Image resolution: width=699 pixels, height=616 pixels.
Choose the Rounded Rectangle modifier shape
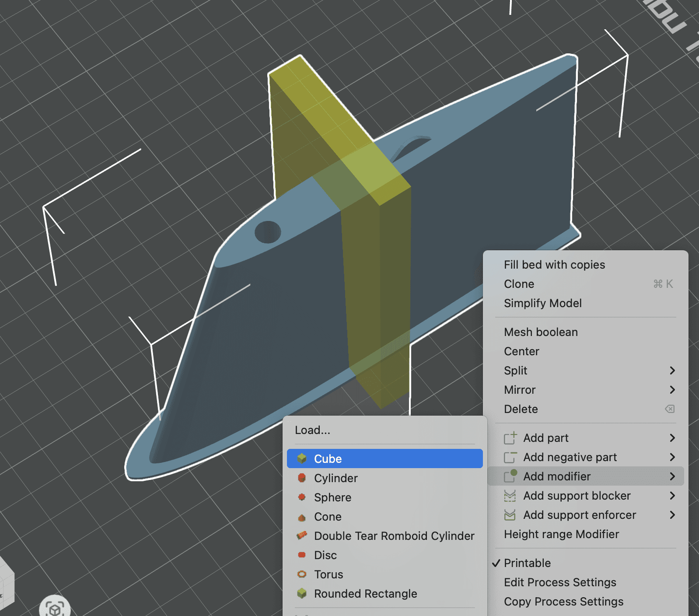384,593
